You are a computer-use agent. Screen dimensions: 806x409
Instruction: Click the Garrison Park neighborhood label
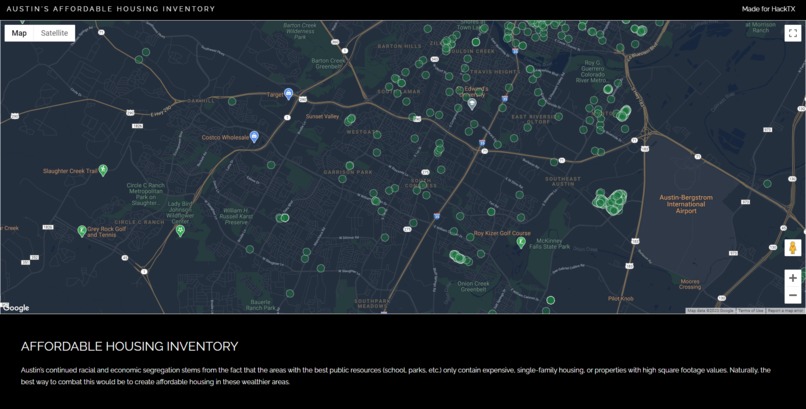point(348,172)
